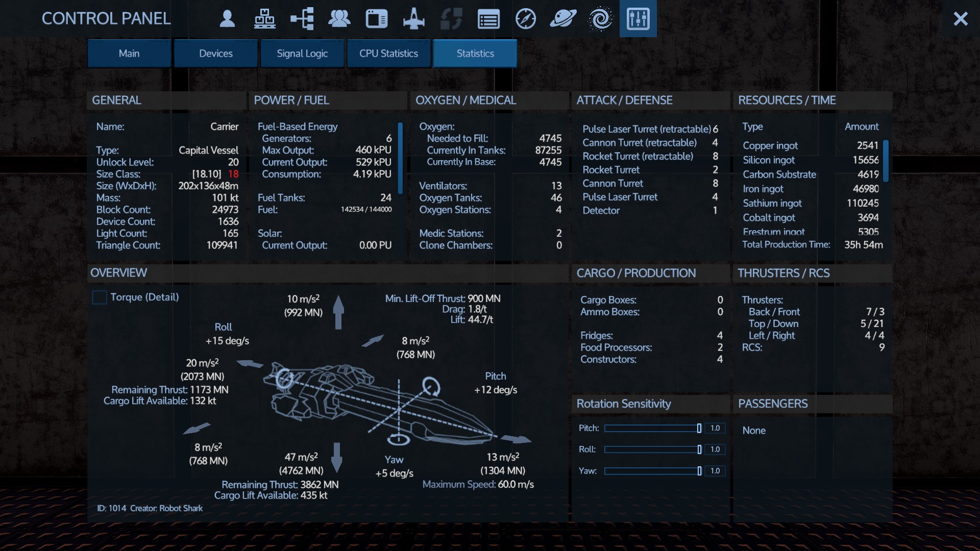Switch to the Main tab

coord(129,54)
